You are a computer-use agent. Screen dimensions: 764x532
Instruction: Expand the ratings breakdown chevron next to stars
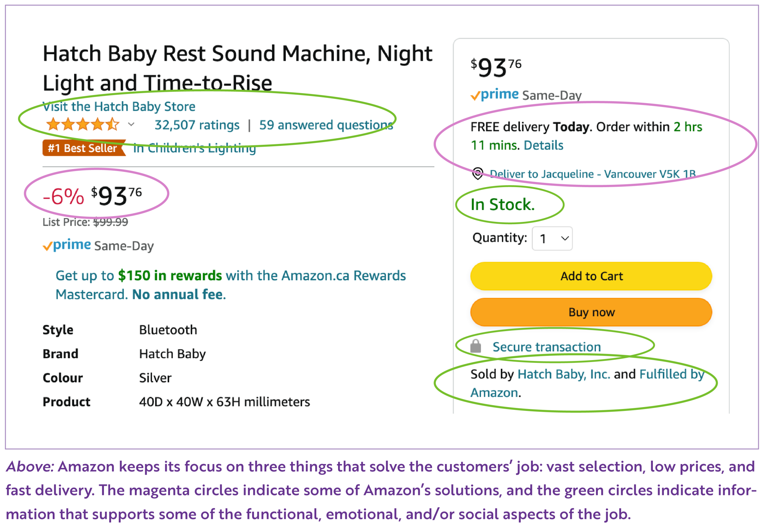[131, 125]
